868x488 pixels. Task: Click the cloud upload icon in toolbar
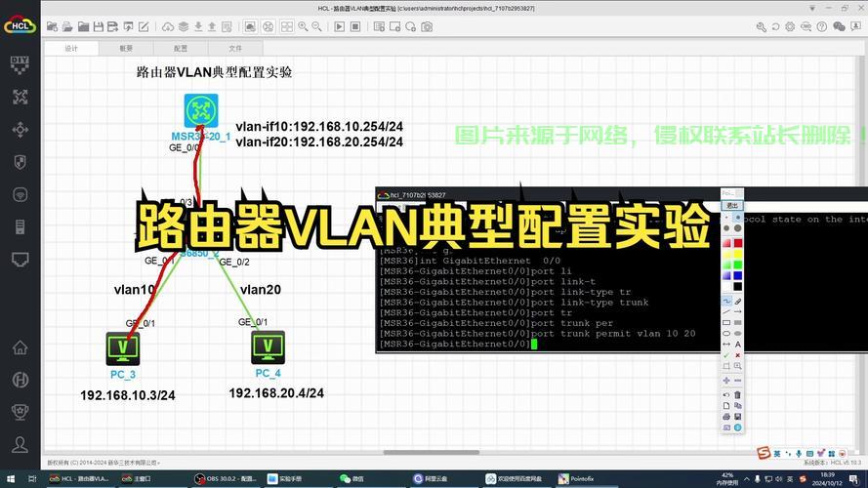coord(168,26)
